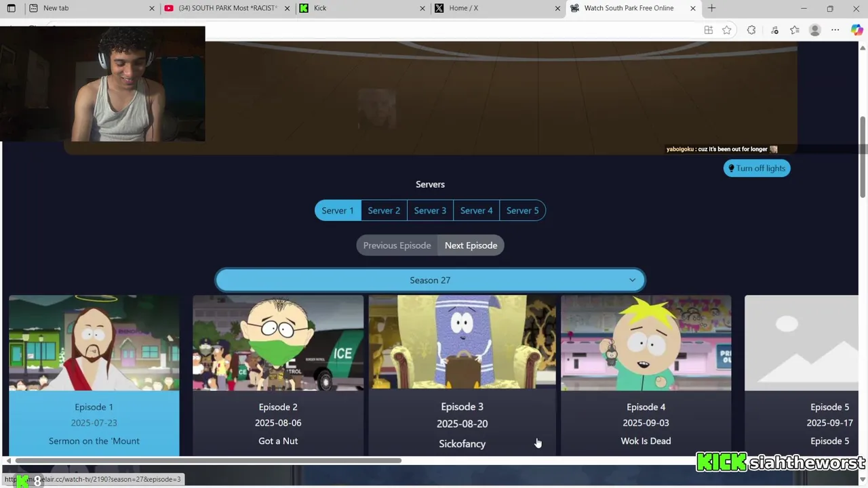This screenshot has width=868, height=488.
Task: Open Episode 1 Jesus thumbnail
Action: click(x=94, y=343)
